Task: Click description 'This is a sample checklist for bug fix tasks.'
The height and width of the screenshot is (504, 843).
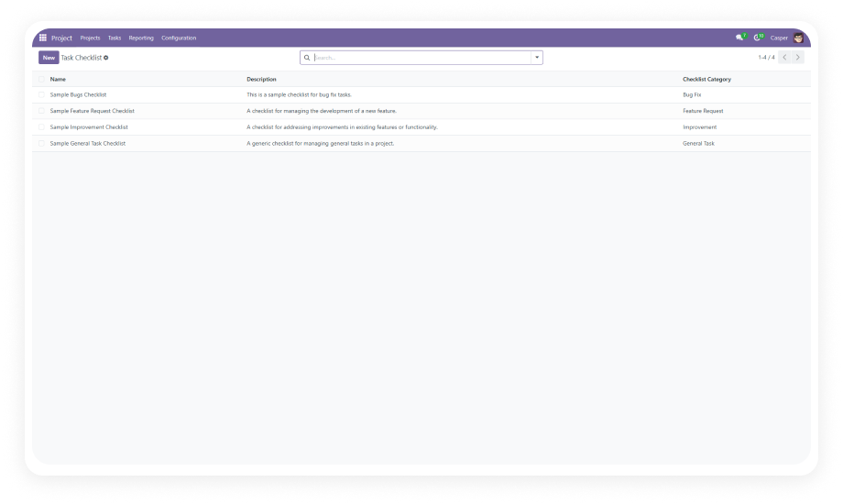Action: (299, 94)
